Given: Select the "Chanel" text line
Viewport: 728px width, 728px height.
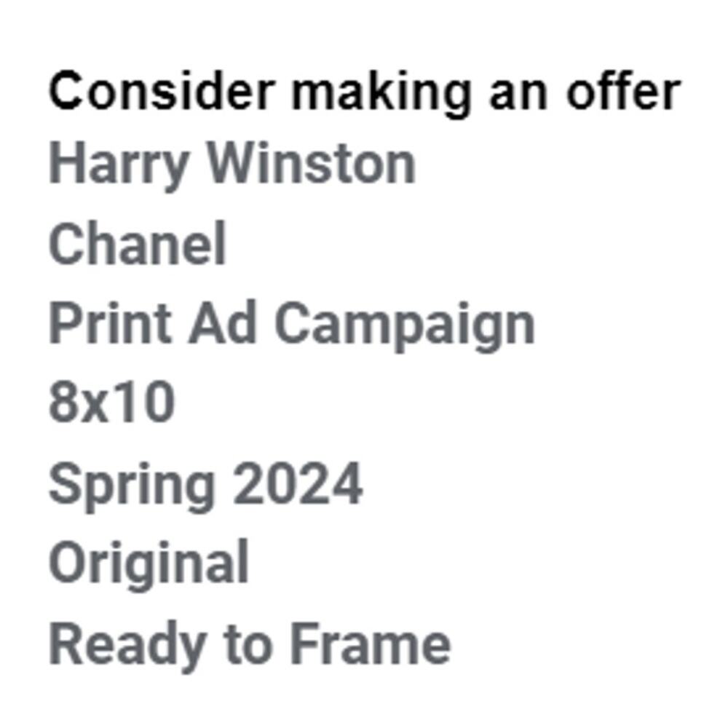Looking at the screenshot, I should [x=138, y=244].
